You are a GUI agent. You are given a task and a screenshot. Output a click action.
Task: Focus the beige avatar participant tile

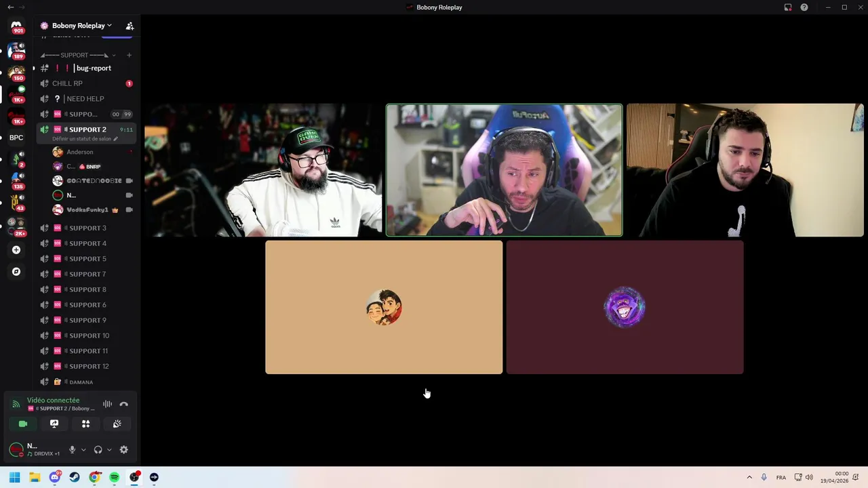(x=384, y=307)
